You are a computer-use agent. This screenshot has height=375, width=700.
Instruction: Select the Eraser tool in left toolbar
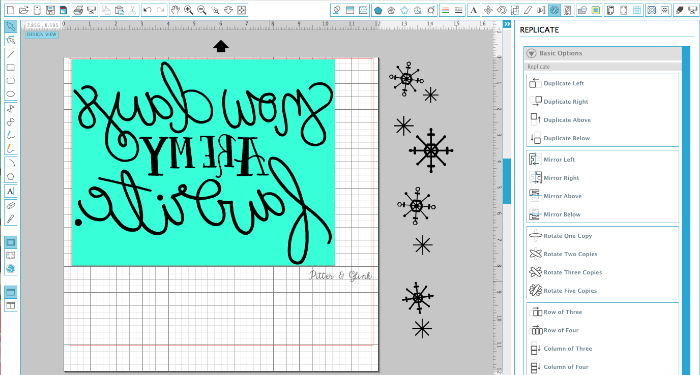tap(11, 205)
